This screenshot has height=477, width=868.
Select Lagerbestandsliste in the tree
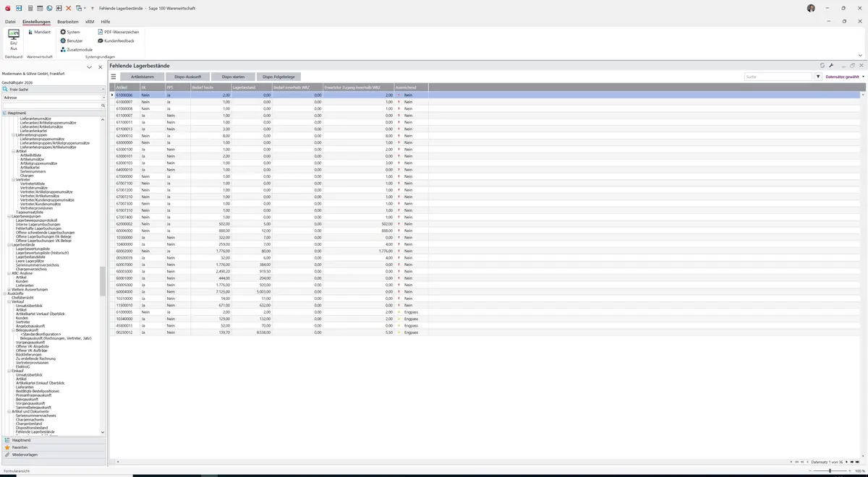[30, 257]
